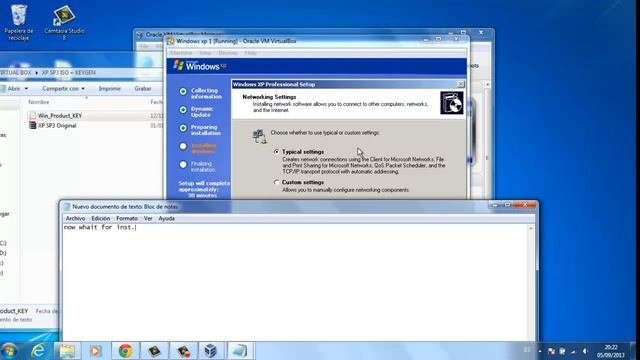Open the Ayuda menu in Notepad

pyautogui.click(x=167, y=218)
